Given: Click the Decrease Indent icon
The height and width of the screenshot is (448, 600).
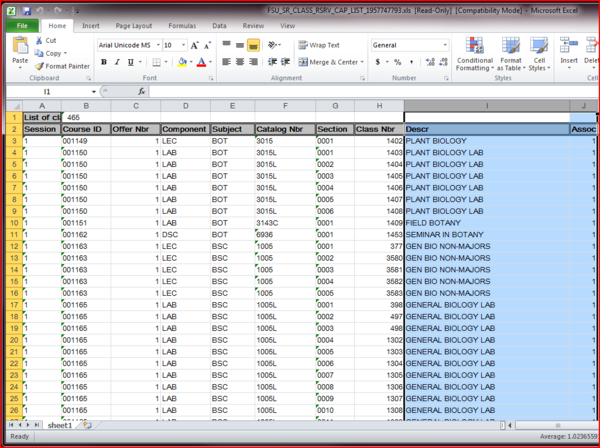Looking at the screenshot, I should (x=272, y=62).
